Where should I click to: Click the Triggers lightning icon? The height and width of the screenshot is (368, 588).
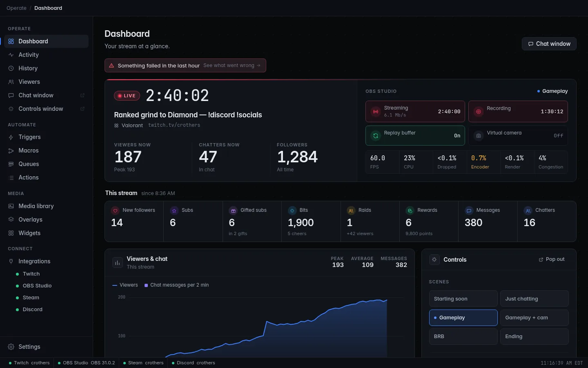[11, 137]
